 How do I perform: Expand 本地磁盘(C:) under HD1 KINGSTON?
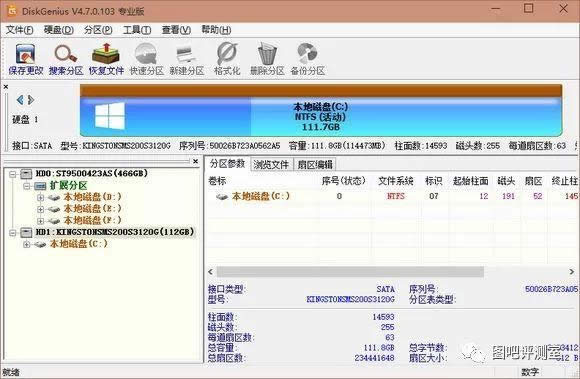pos(26,244)
